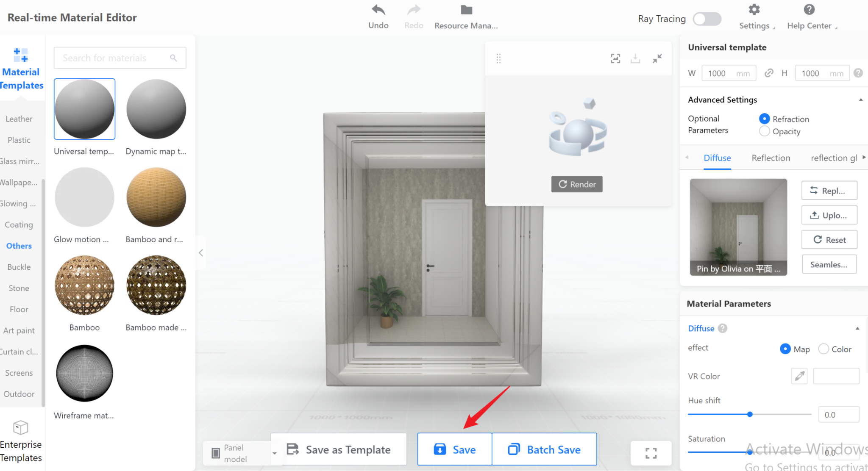Image resolution: width=868 pixels, height=471 pixels.
Task: Click the Batch Save button
Action: [544, 449]
